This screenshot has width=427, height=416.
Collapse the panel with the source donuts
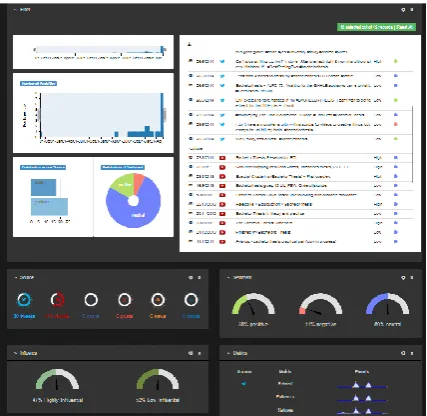(15, 277)
